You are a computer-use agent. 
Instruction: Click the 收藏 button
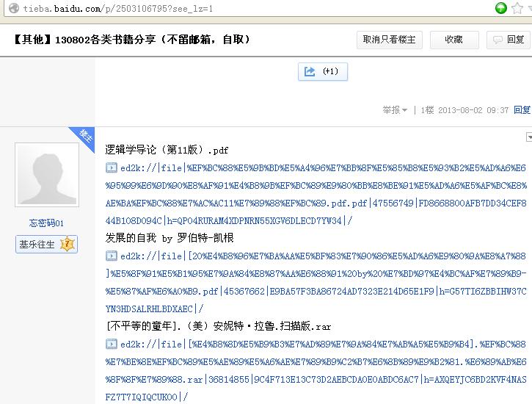454,40
